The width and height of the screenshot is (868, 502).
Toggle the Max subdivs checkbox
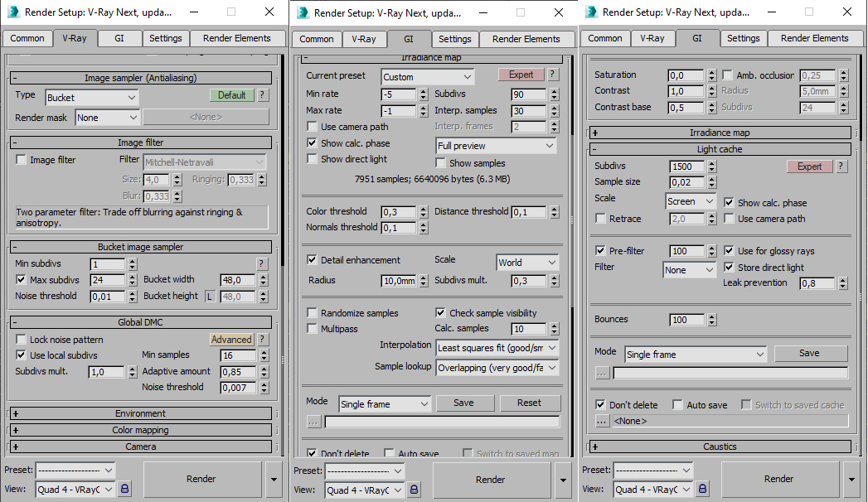pos(21,280)
